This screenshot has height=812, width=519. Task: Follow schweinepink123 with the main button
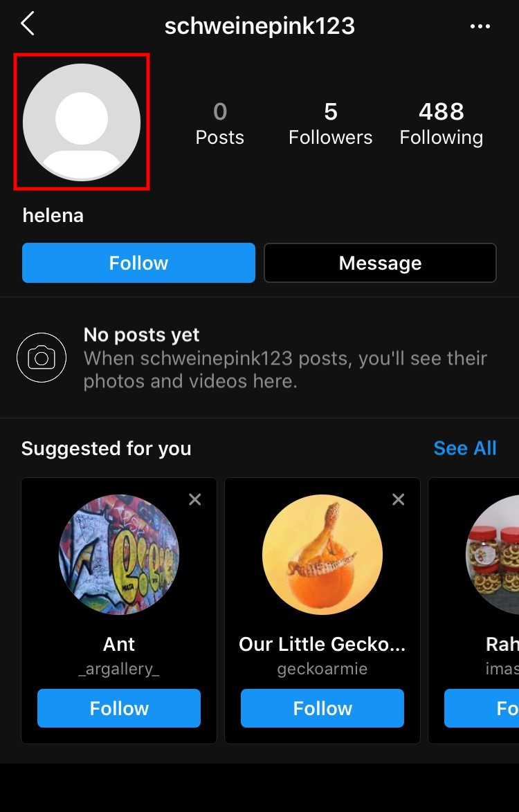138,263
